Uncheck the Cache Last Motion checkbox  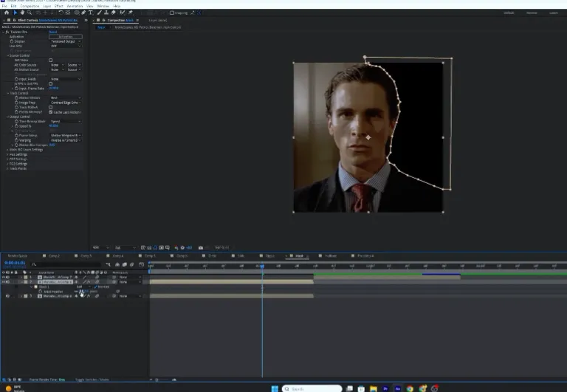pos(51,112)
